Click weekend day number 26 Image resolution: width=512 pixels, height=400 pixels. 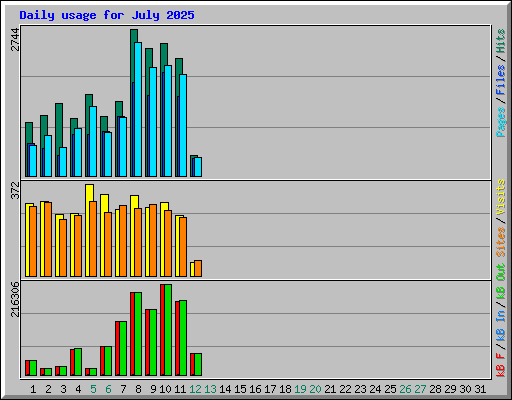(x=405, y=389)
